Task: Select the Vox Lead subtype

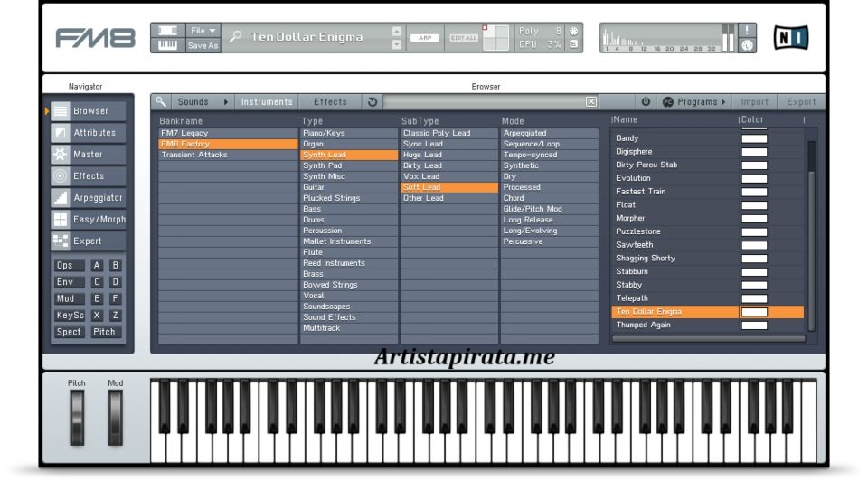Action: [x=449, y=176]
